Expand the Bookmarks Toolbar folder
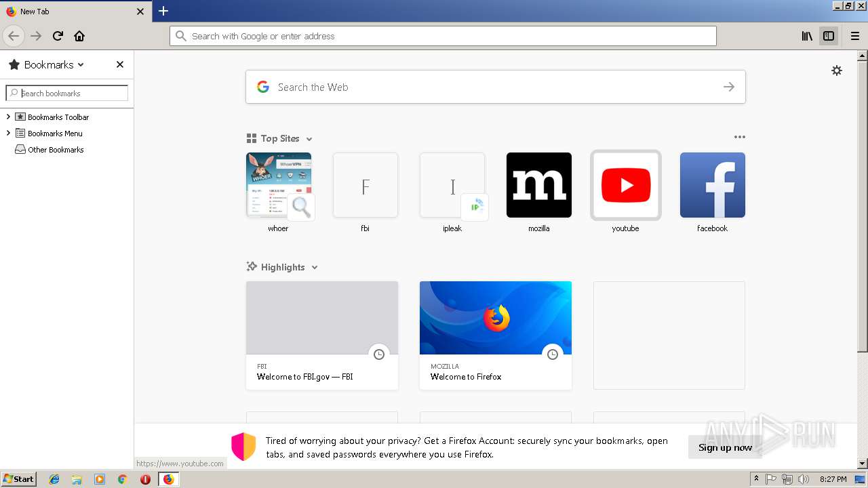Viewport: 868px width, 488px height. (x=8, y=117)
